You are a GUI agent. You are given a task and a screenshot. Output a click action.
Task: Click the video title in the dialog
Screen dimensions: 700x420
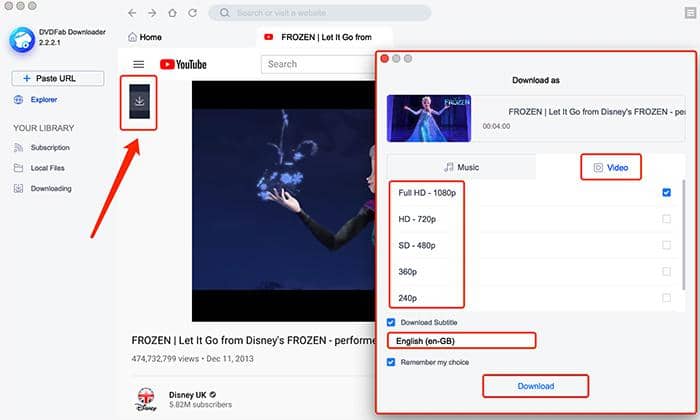(597, 112)
